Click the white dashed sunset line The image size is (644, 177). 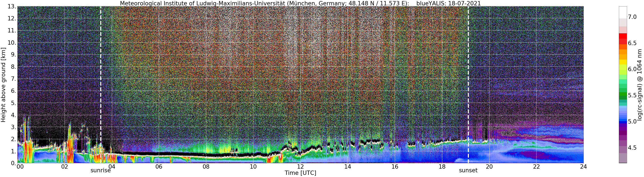click(468, 85)
